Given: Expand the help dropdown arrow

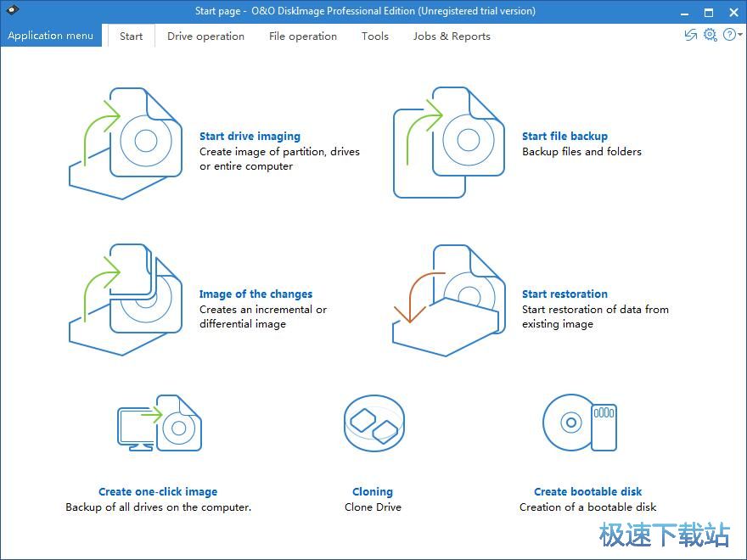Looking at the screenshot, I should point(740,35).
